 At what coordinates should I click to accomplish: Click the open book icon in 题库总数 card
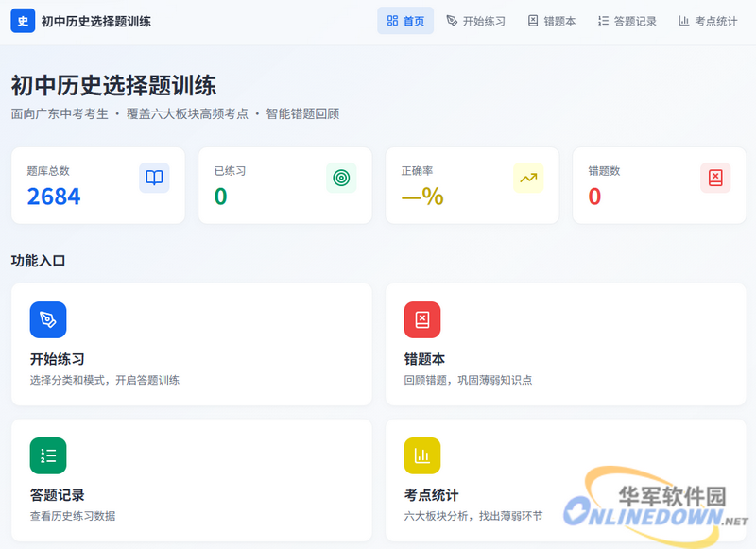point(154,178)
